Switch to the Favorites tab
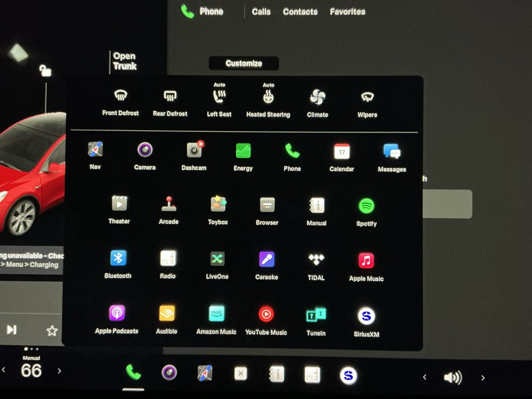The width and height of the screenshot is (532, 399). click(x=348, y=12)
